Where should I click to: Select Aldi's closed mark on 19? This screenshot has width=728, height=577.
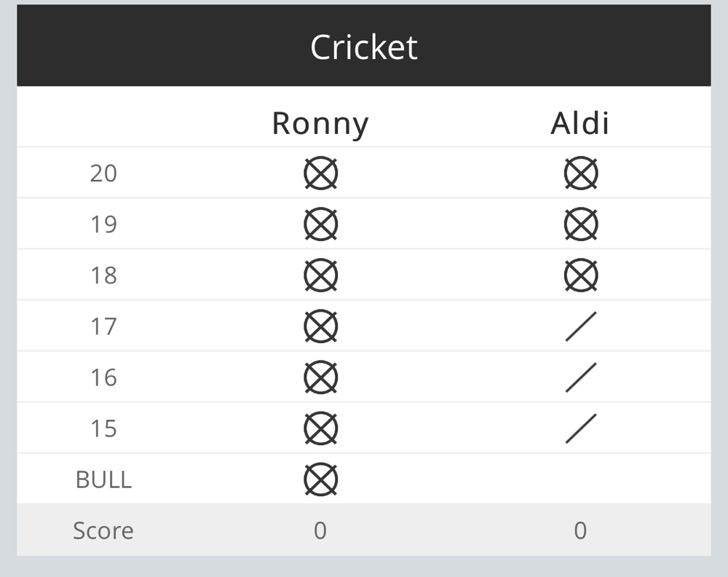click(x=580, y=224)
